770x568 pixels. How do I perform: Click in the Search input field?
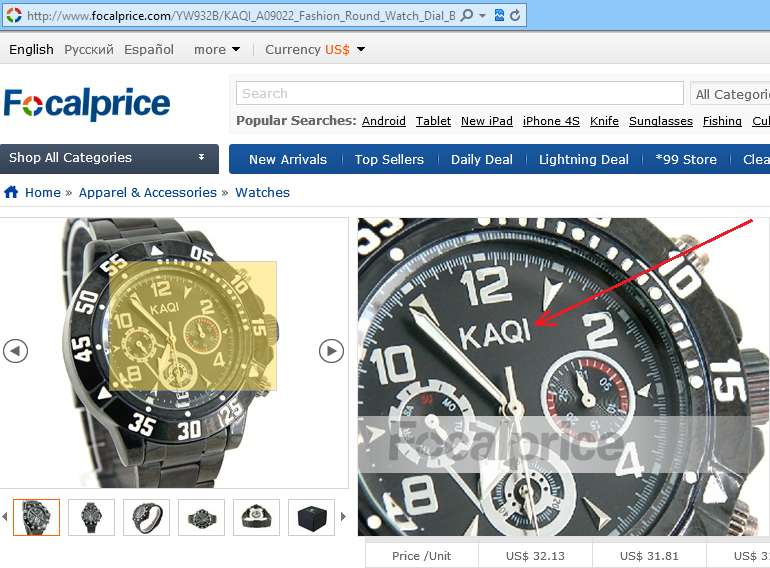pos(460,93)
